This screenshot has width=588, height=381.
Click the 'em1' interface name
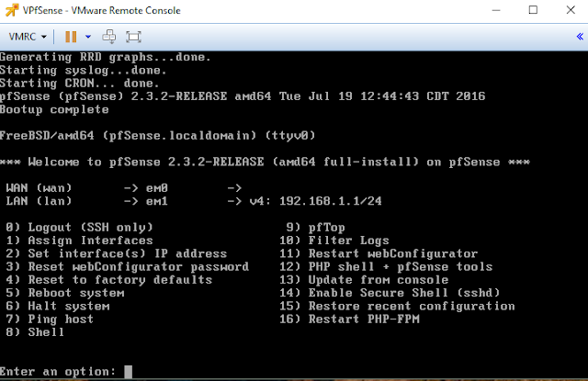click(x=157, y=201)
